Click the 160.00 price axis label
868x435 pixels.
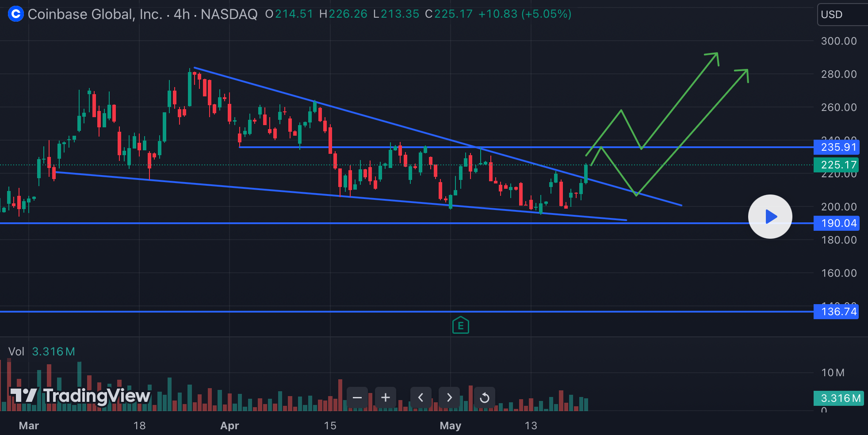[x=839, y=273]
